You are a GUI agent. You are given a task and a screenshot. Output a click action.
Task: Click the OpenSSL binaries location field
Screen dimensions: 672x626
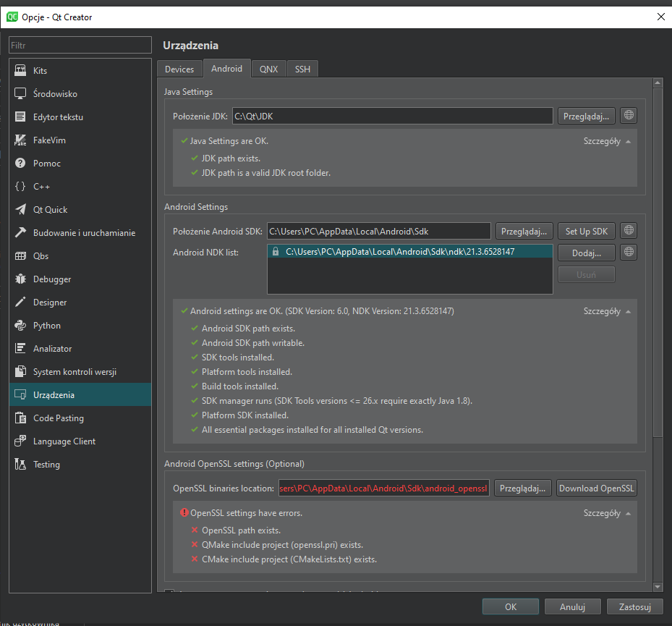pos(384,488)
